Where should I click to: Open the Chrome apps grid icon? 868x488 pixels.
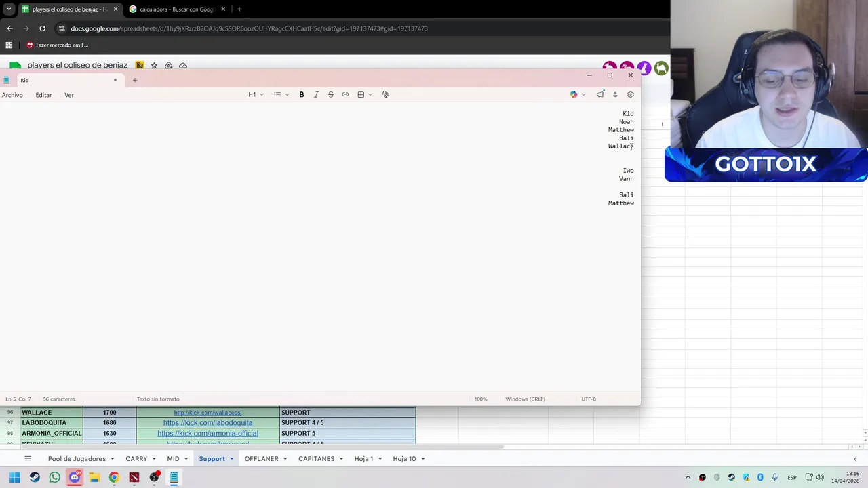pos(9,45)
